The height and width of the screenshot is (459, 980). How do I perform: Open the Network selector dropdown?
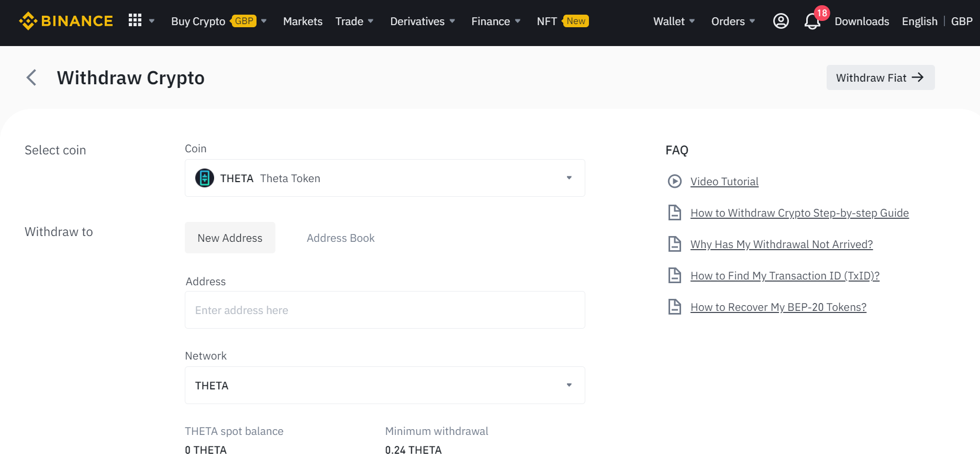(x=385, y=385)
